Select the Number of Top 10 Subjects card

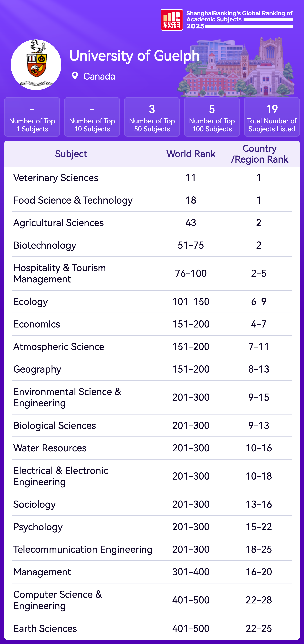pyautogui.click(x=92, y=117)
